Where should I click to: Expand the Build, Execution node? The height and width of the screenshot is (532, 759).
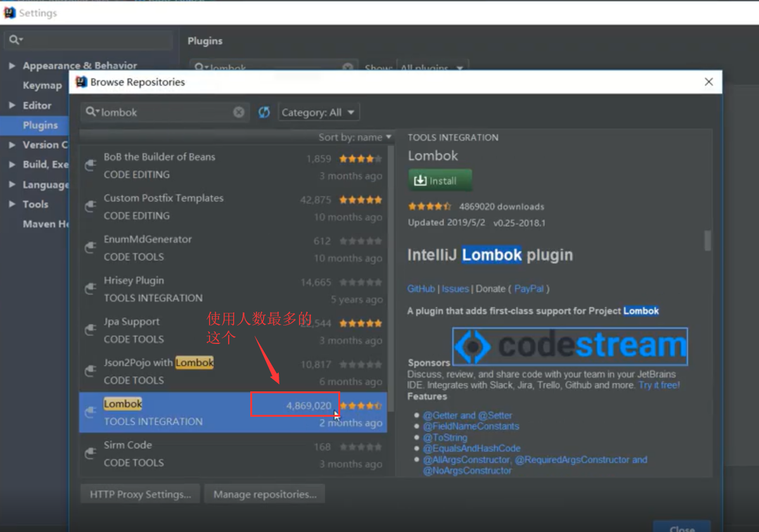(x=12, y=165)
